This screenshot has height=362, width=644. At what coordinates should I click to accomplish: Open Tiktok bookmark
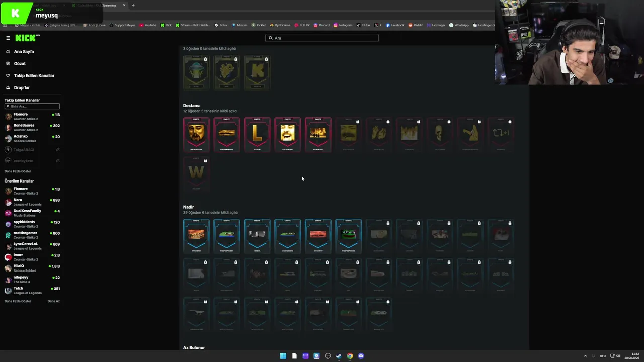pyautogui.click(x=363, y=25)
